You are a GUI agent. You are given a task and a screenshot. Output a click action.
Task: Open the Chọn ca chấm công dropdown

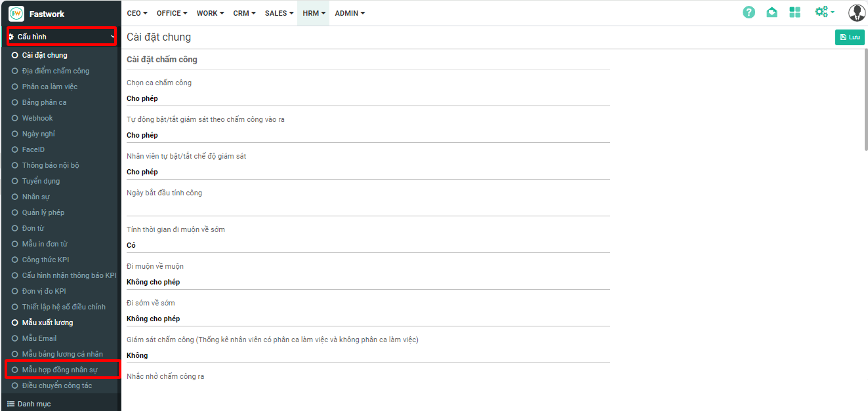[367, 98]
